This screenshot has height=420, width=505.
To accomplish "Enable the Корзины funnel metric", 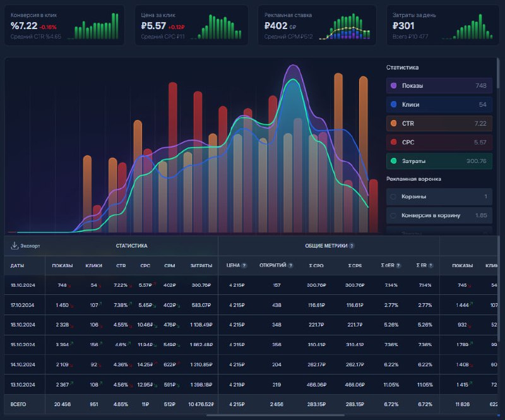I will coord(439,196).
